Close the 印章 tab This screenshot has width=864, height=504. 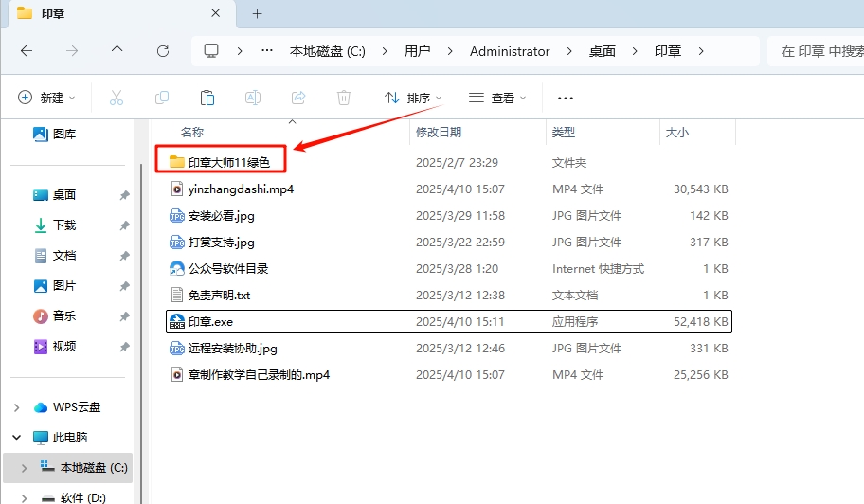point(215,13)
